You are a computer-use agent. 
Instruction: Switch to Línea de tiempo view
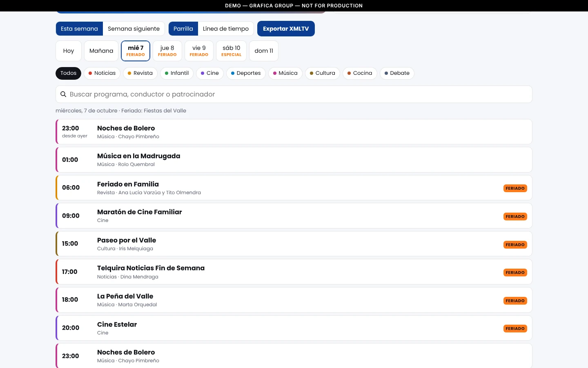click(226, 29)
